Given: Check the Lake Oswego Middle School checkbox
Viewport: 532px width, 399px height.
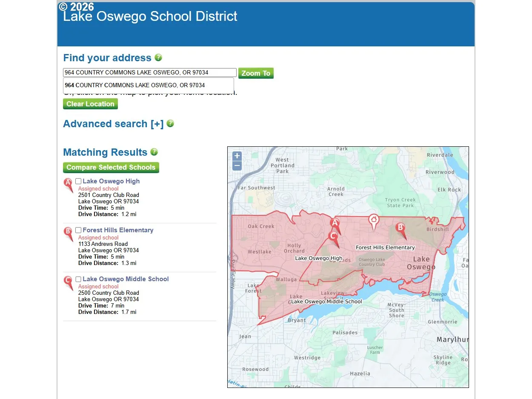Looking at the screenshot, I should (78, 279).
